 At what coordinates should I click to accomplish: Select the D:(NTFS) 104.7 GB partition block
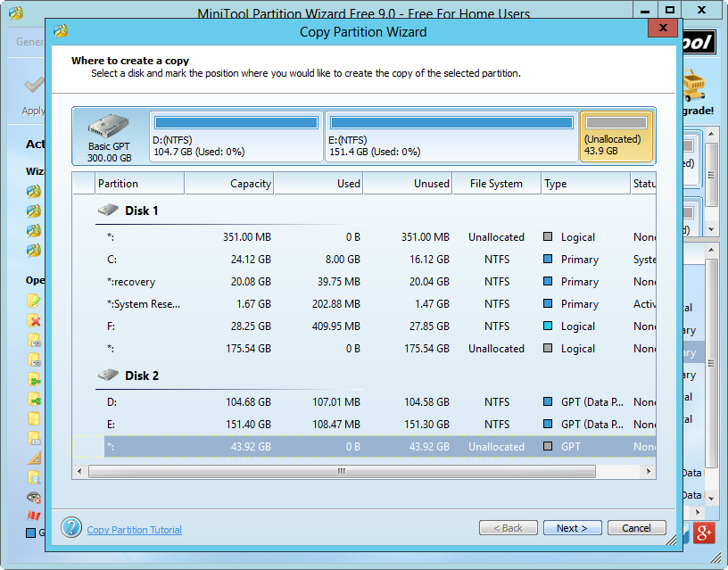(x=236, y=136)
